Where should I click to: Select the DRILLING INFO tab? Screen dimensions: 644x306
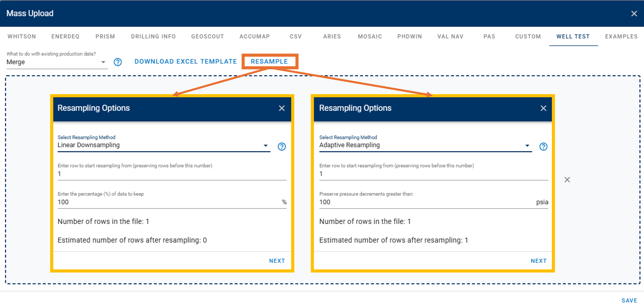point(153,37)
